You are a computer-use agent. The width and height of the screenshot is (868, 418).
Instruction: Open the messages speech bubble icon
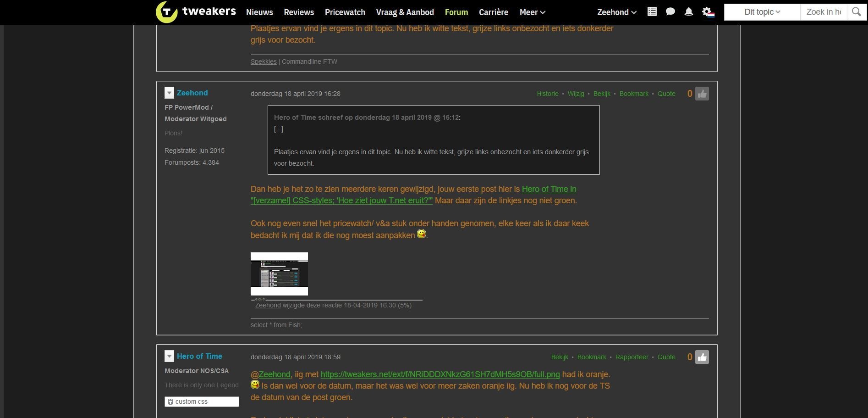pos(670,12)
